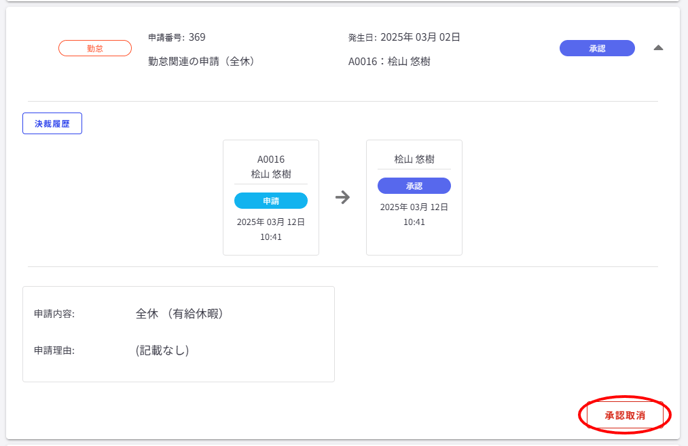The image size is (688, 446).
Task: Click the 発生日 2025年 03月 02日 date
Action: pyautogui.click(x=404, y=37)
